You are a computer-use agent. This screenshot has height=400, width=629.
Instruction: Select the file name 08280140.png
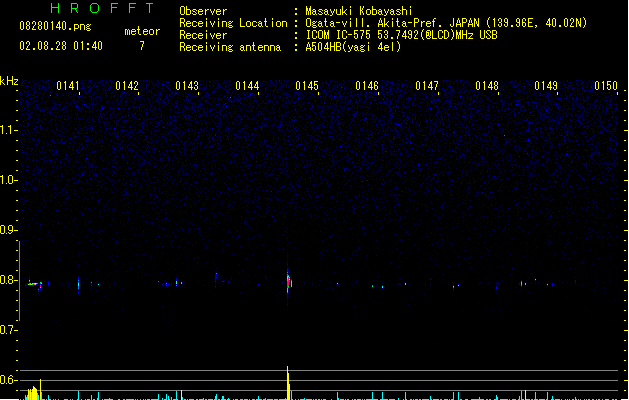[x=55, y=26]
